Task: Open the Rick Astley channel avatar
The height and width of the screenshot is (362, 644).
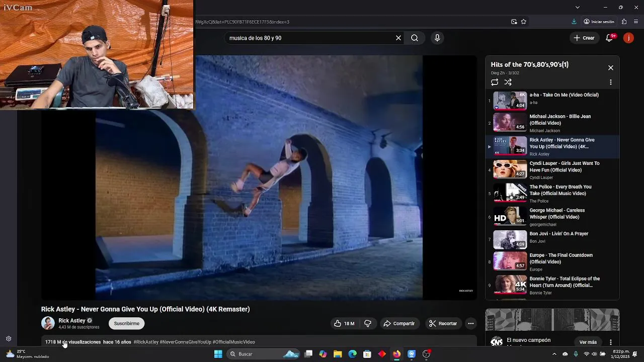Action: click(x=48, y=323)
